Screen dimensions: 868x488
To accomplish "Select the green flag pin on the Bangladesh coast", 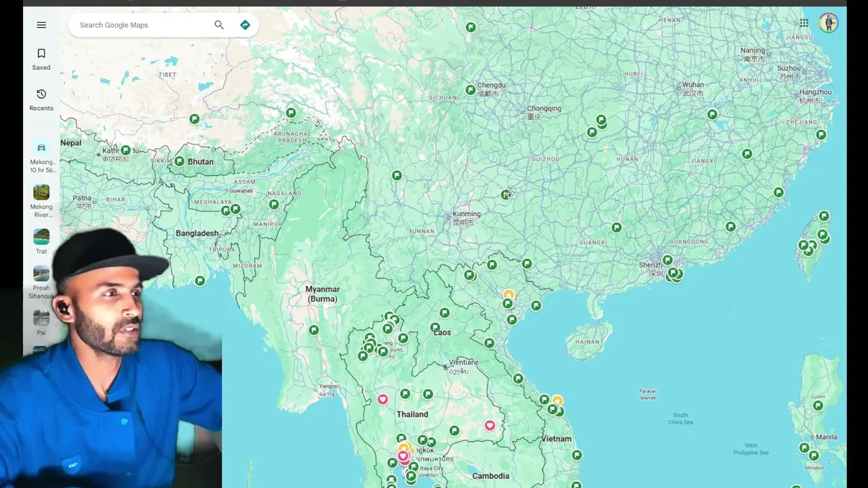I will [200, 281].
